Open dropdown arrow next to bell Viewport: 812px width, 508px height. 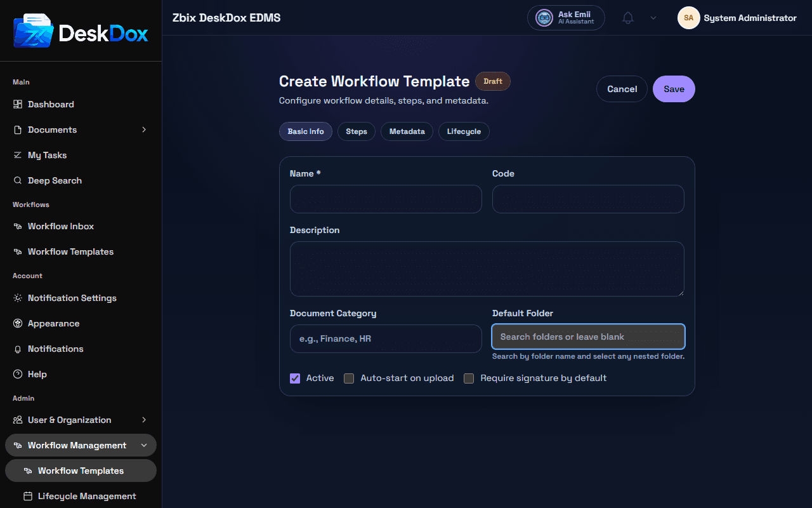click(653, 18)
